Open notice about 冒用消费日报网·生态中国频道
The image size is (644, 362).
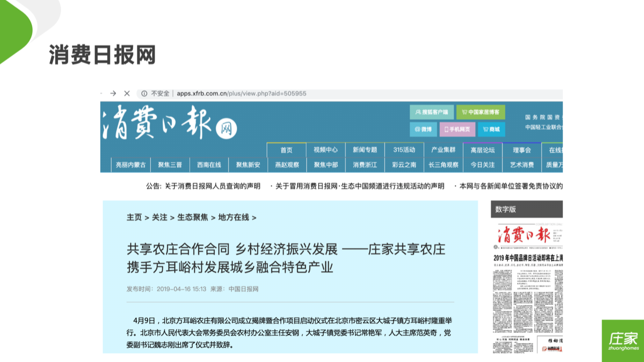tap(360, 186)
